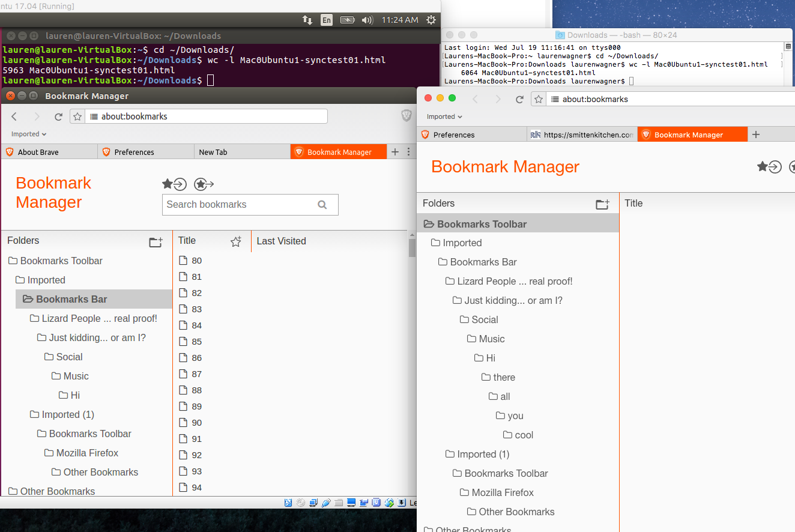Select Imported (1) folder in Ubuntu tree
Image resolution: width=795 pixels, height=532 pixels.
click(62, 414)
